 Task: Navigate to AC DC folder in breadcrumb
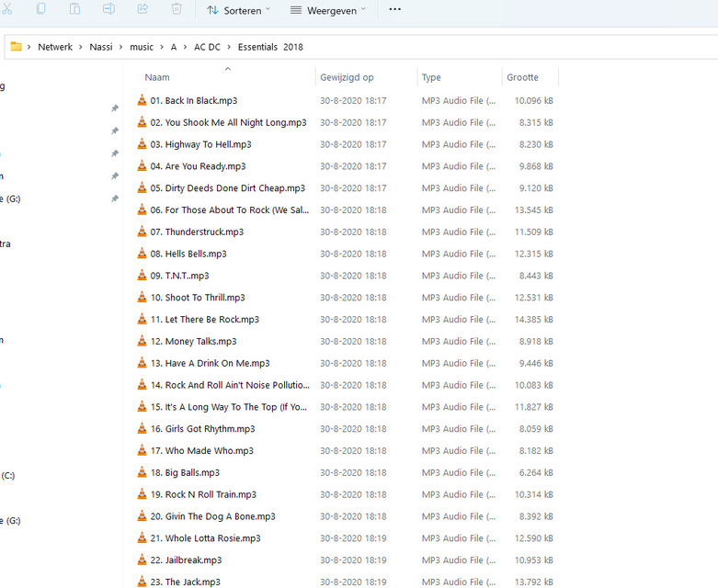click(207, 47)
